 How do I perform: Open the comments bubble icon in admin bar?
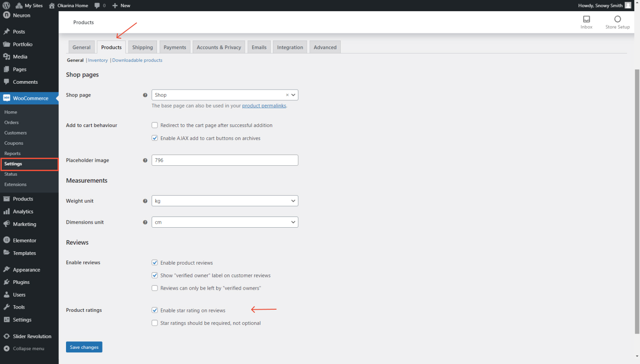tap(97, 6)
